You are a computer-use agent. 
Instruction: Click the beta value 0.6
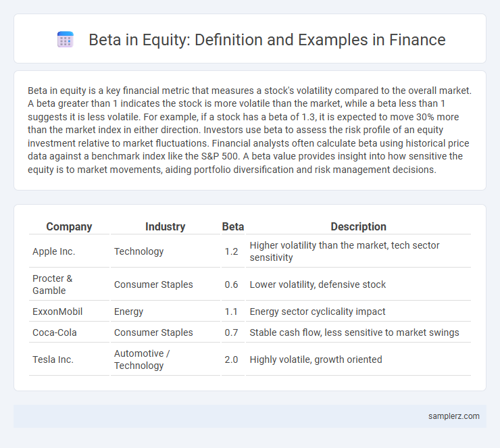click(x=231, y=284)
